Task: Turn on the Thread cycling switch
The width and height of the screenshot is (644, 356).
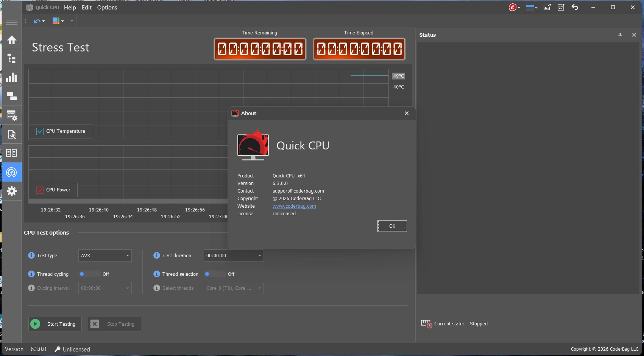Action: [89, 274]
